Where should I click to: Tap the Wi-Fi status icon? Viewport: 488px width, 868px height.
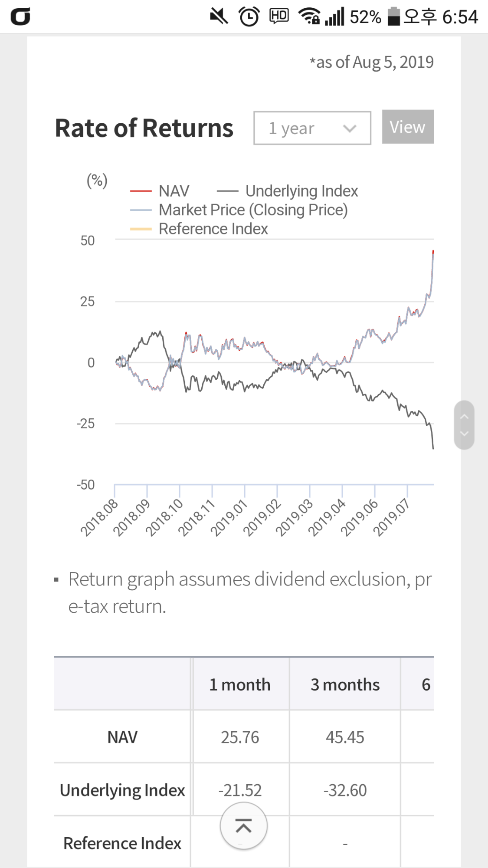click(x=309, y=16)
